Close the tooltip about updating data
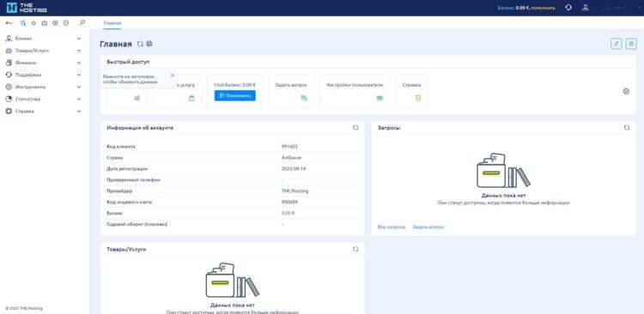The height and width of the screenshot is (314, 644). [x=173, y=75]
